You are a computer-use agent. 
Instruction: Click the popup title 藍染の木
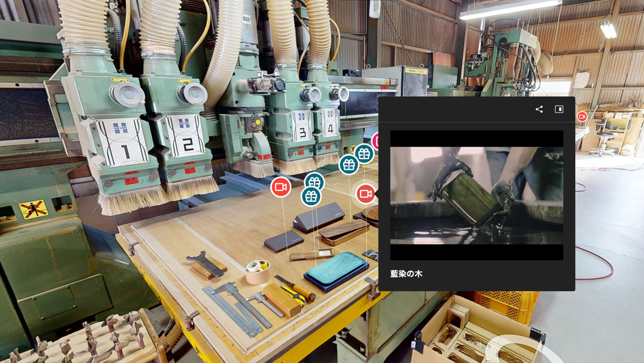pyautogui.click(x=406, y=274)
